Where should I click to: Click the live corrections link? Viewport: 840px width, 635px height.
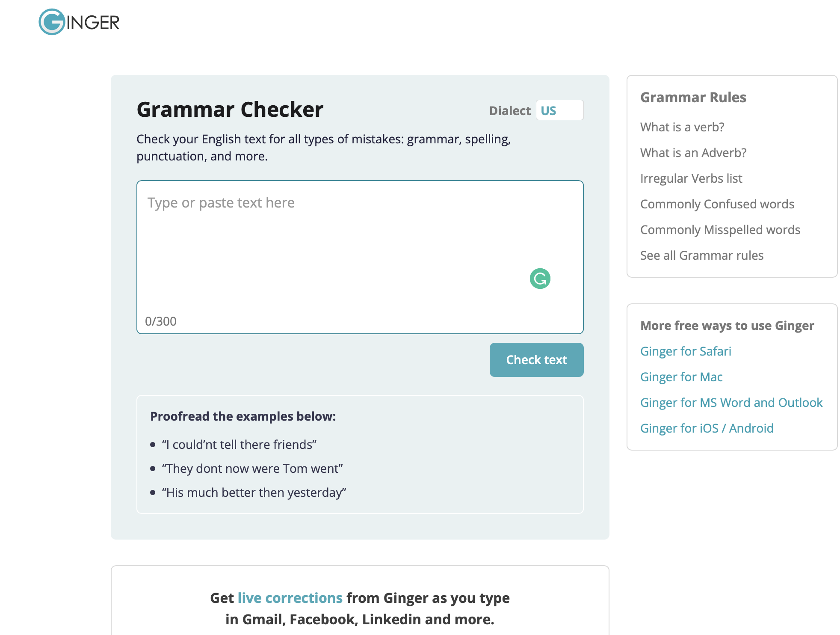(290, 598)
